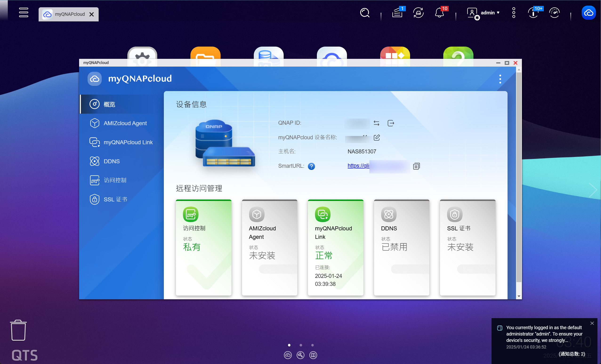The image size is (601, 364).
Task: Open the top bar vertical dots menu
Action: point(513,13)
